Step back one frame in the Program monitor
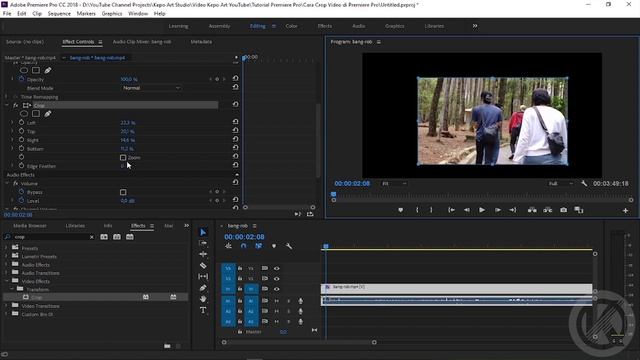This screenshot has width=640, height=360. (x=467, y=210)
